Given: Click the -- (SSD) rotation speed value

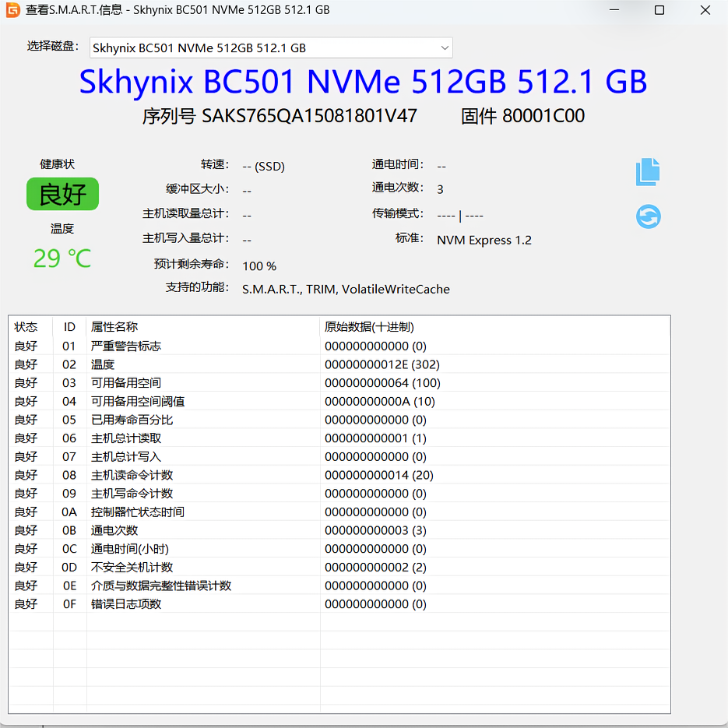Looking at the screenshot, I should click(x=263, y=166).
